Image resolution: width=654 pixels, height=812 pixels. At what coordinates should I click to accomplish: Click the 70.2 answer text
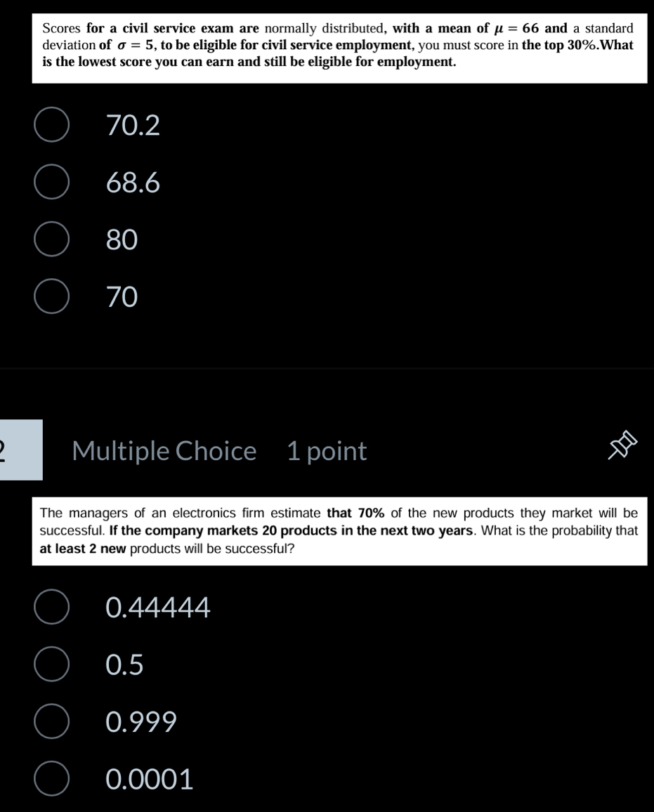click(133, 125)
